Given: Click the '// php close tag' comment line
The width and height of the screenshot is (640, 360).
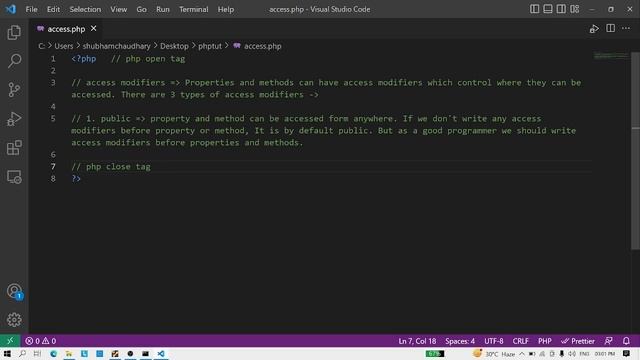Looking at the screenshot, I should coord(111,167).
